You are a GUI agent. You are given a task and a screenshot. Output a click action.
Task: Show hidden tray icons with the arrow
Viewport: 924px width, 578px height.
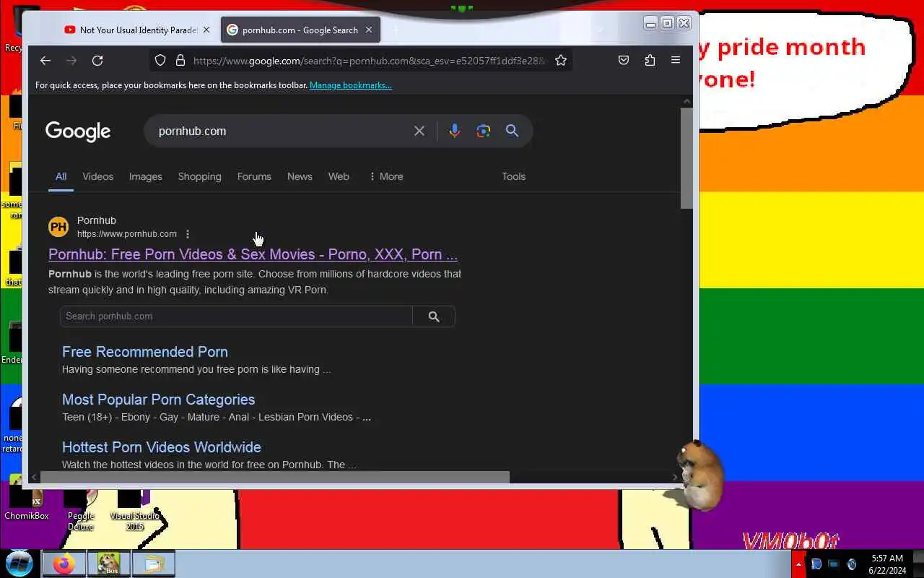798,564
